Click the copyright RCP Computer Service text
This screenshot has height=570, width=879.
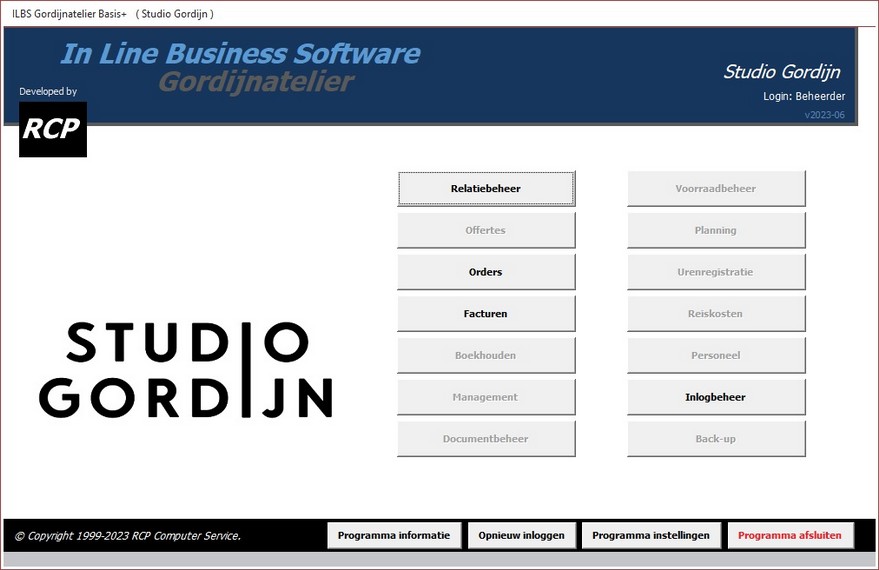tap(128, 536)
